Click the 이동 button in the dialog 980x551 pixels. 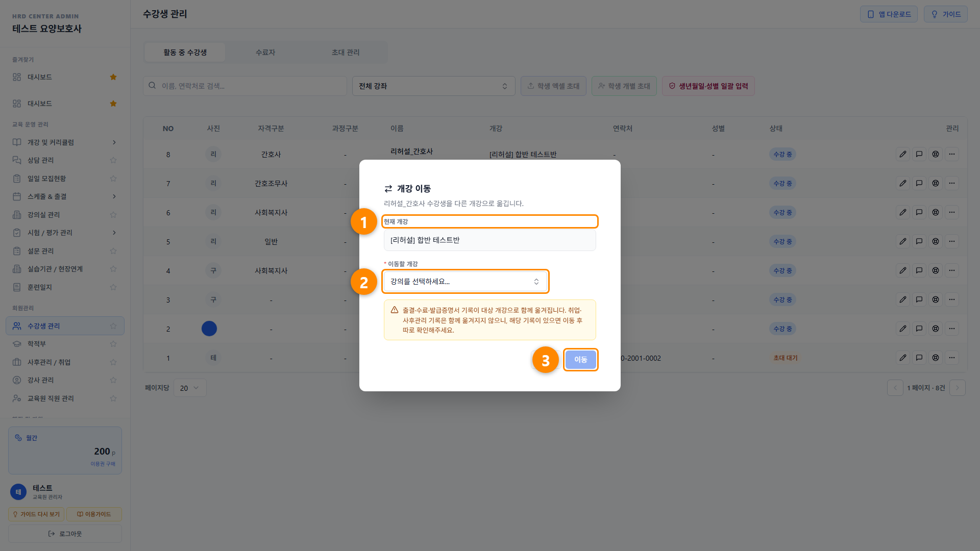coord(580,360)
